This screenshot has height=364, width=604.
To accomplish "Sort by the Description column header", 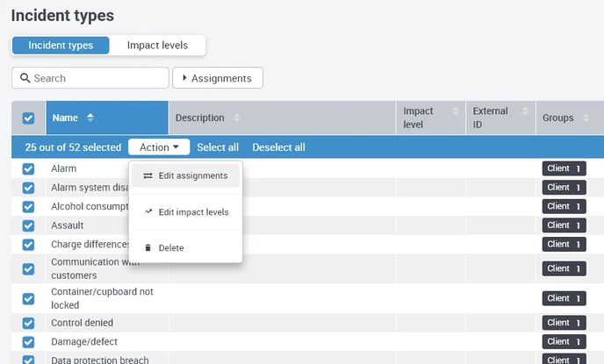I will (282, 118).
